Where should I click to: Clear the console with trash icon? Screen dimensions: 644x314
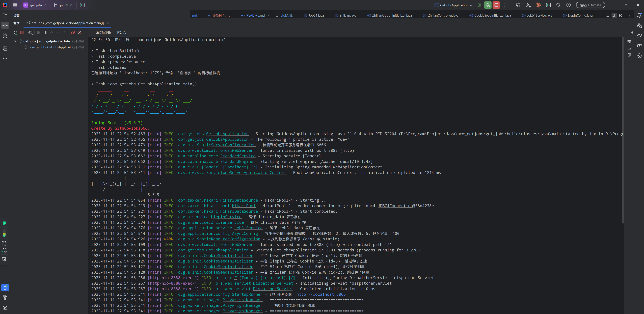[x=629, y=55]
